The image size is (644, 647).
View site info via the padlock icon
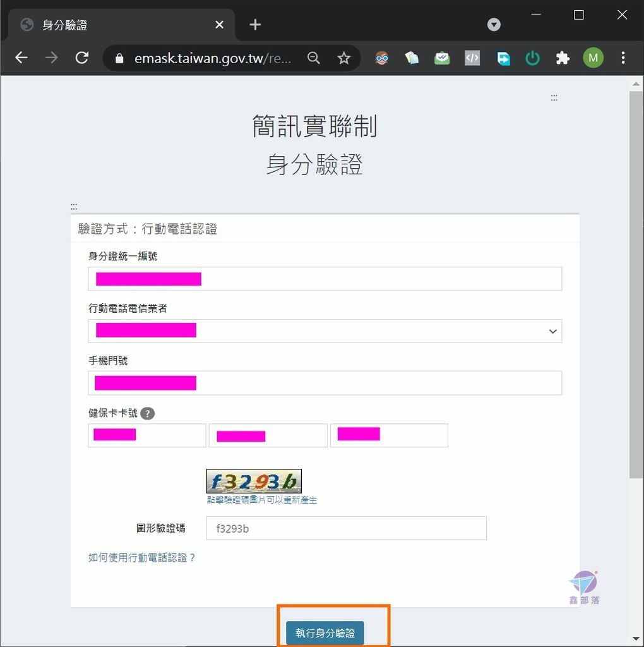pos(119,58)
